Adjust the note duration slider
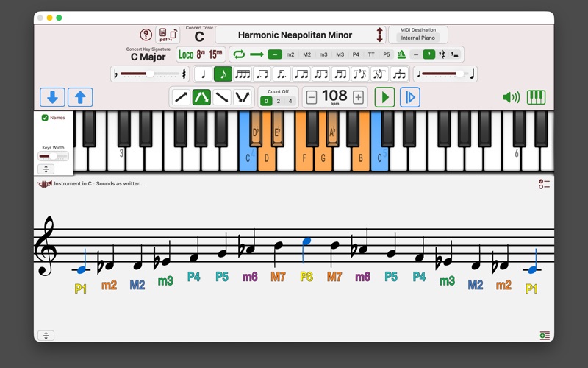 [x=445, y=74]
